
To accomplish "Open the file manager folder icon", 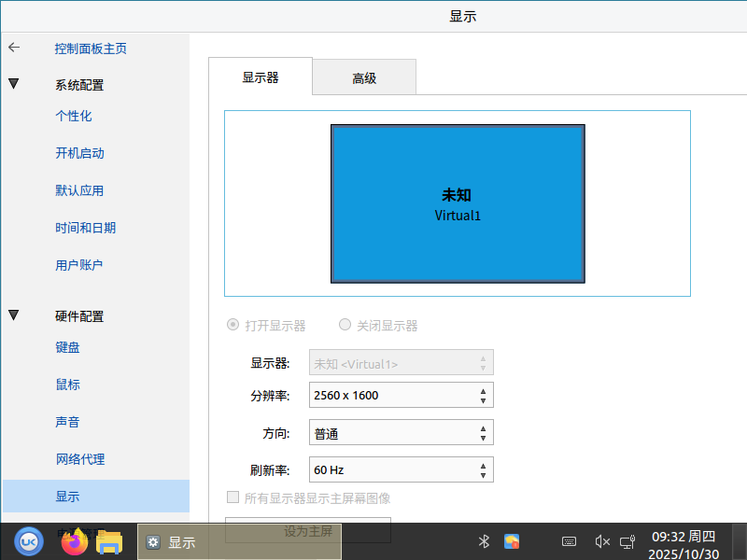I will 109,542.
